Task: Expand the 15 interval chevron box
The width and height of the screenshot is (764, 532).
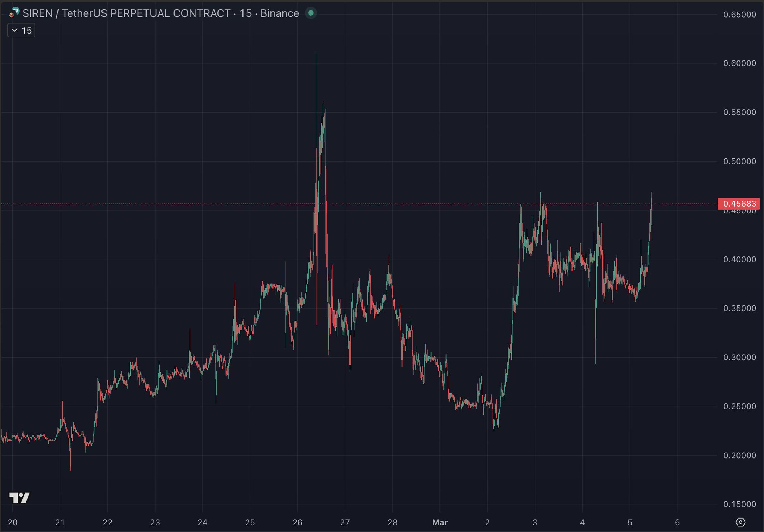Action: click(21, 30)
